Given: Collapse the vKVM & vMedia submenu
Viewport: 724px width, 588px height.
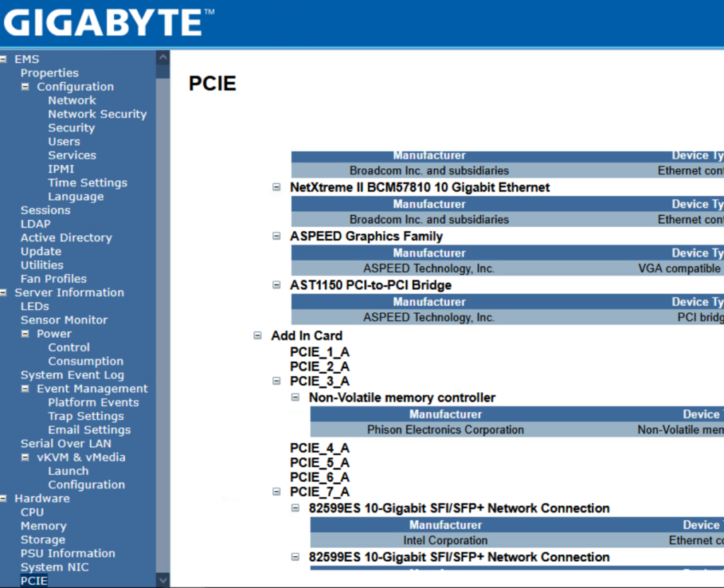Looking at the screenshot, I should 25,458.
